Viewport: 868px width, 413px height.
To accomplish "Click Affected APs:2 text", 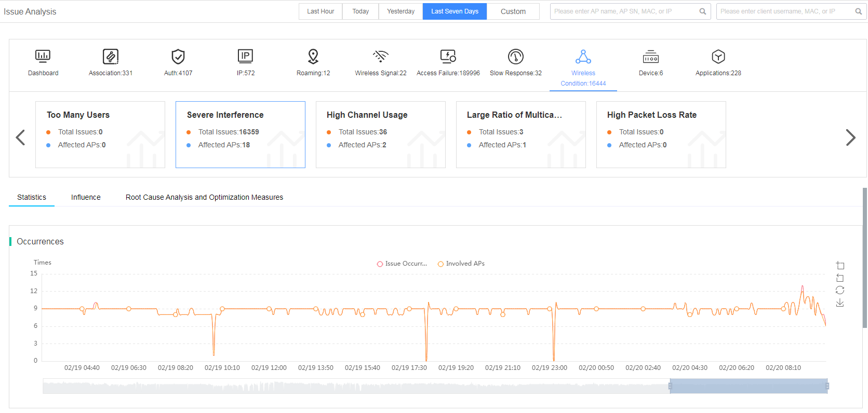I will (362, 145).
